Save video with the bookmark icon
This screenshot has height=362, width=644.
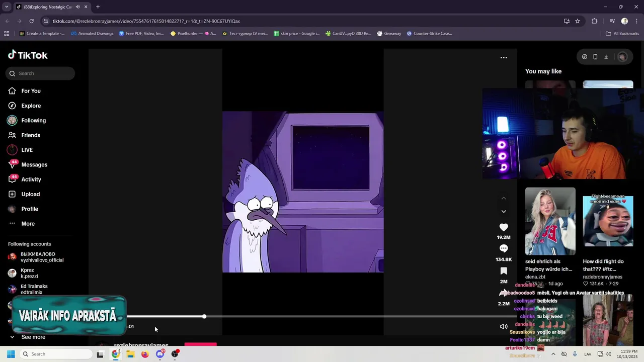(x=504, y=271)
